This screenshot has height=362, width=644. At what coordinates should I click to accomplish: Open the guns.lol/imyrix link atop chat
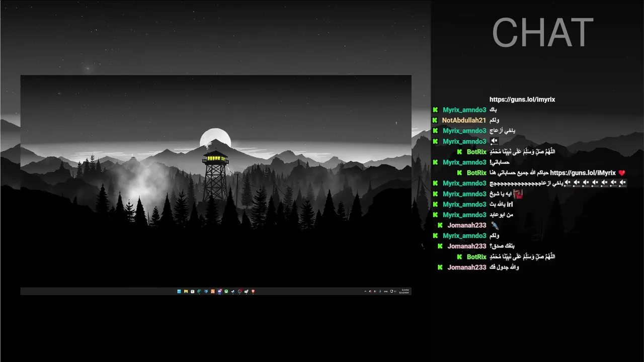[522, 100]
